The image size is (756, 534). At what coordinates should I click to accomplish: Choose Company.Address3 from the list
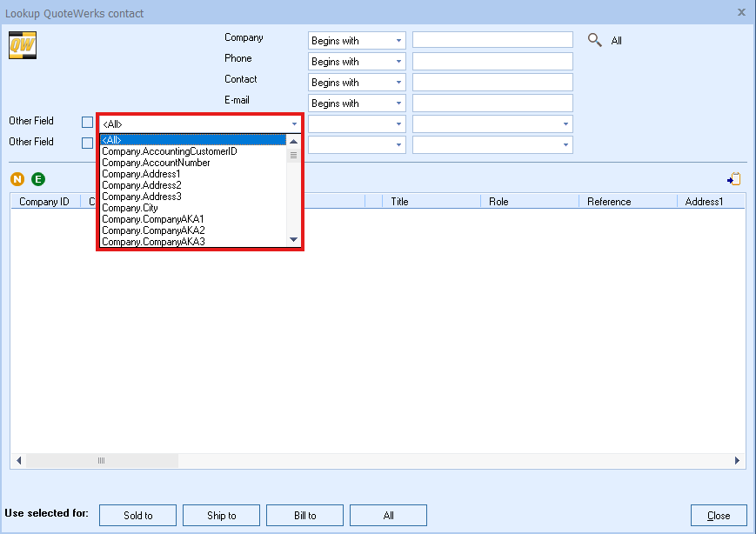coord(193,197)
